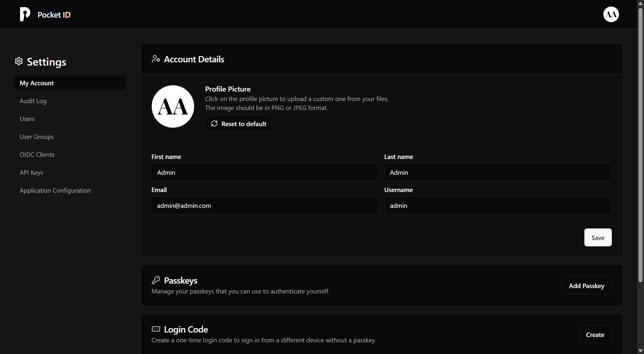The image size is (644, 354).
Task: Save the account details
Action: pyautogui.click(x=597, y=237)
